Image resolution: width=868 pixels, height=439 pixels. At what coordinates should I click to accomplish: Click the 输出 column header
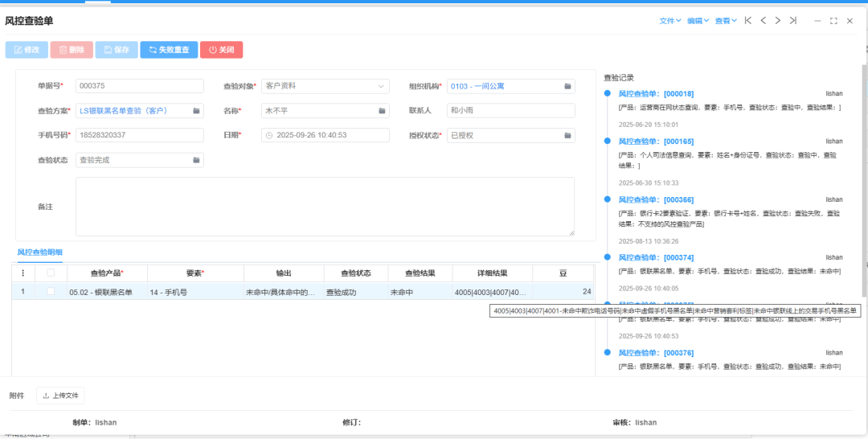pos(284,273)
